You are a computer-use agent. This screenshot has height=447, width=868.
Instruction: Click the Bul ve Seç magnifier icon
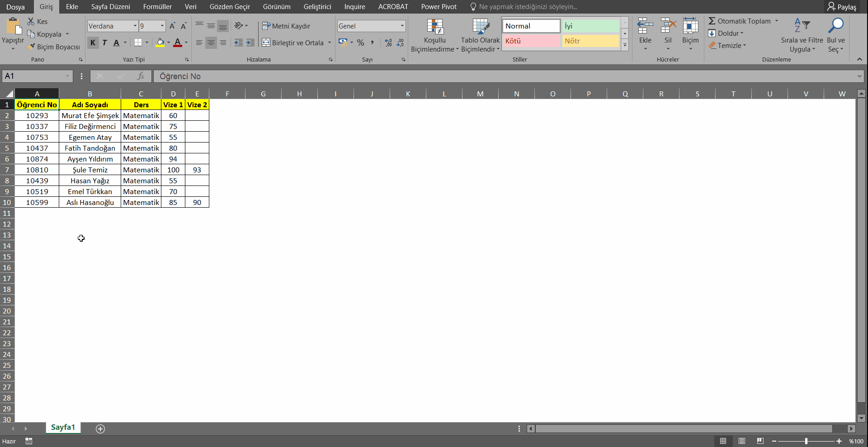pyautogui.click(x=835, y=26)
